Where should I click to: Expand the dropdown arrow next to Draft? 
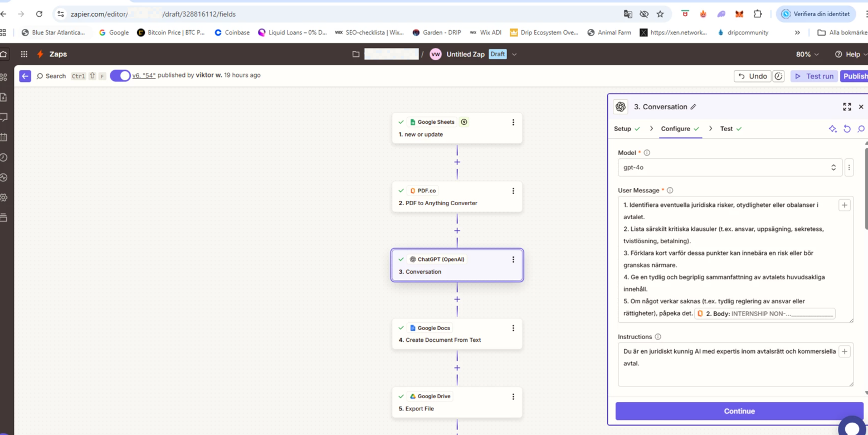click(514, 55)
